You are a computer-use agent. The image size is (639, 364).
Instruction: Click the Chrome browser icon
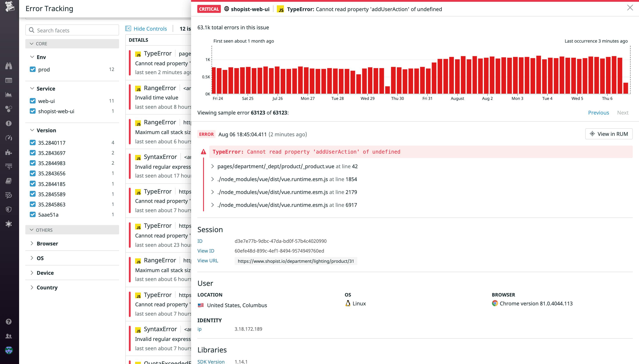point(495,303)
